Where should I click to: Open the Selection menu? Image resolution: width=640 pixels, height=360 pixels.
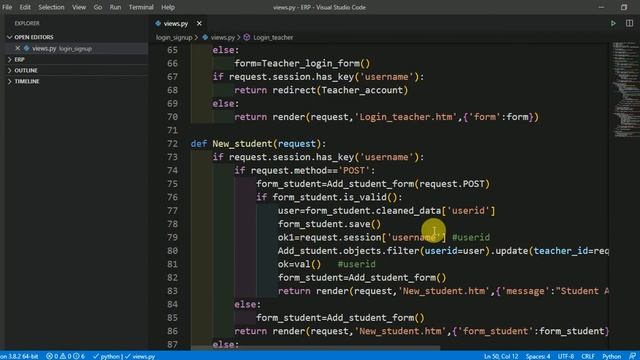(51, 7)
